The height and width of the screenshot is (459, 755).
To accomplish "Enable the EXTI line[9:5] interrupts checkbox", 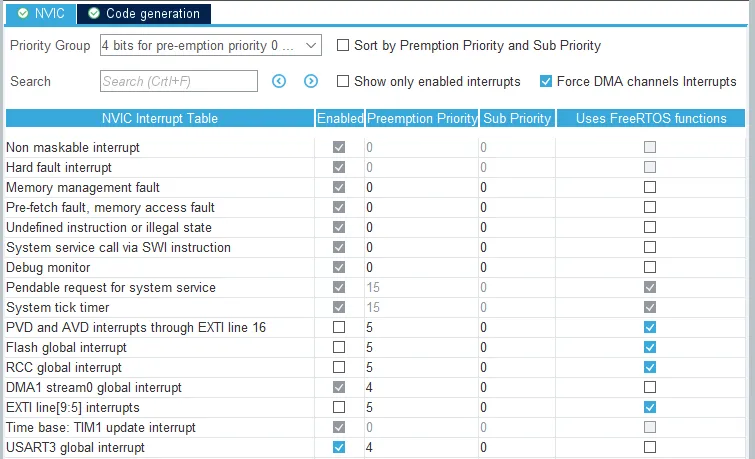I will tap(339, 407).
